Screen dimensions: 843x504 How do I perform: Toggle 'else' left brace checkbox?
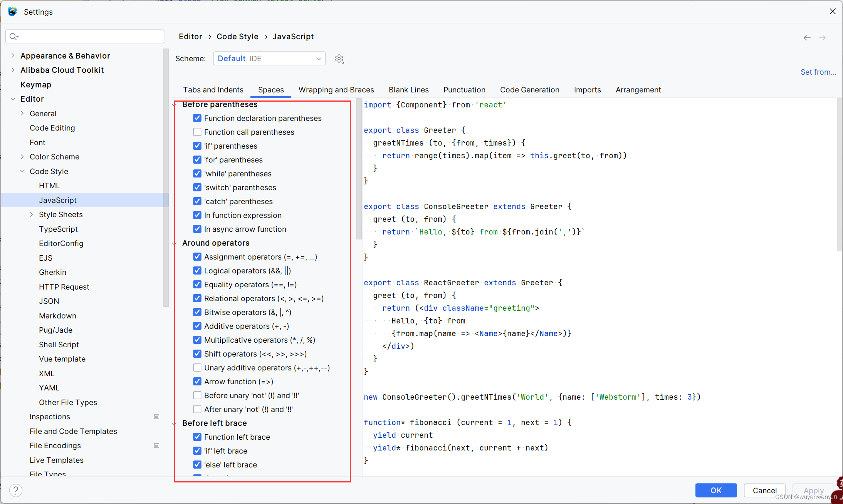(x=197, y=465)
